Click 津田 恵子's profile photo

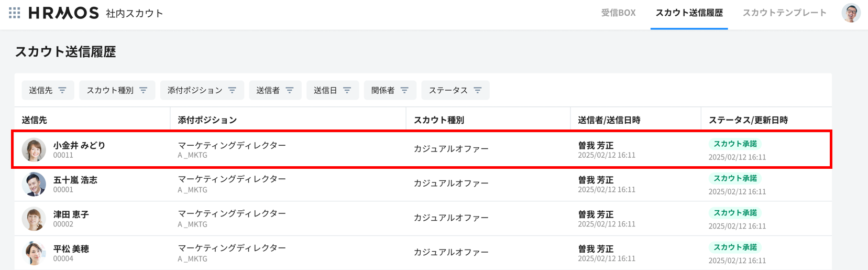click(34, 219)
